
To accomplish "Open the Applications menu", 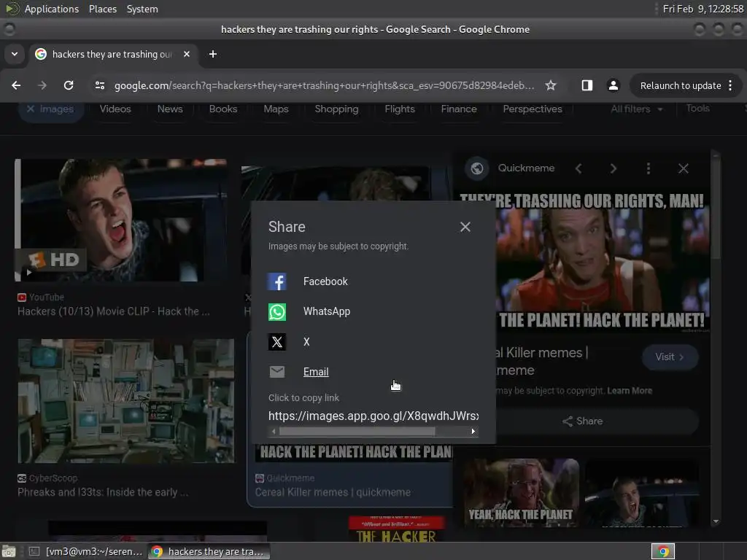I will pyautogui.click(x=52, y=9).
